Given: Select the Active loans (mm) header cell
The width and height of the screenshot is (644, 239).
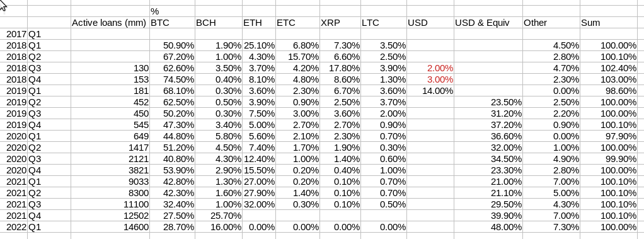Looking at the screenshot, I should click(110, 23).
